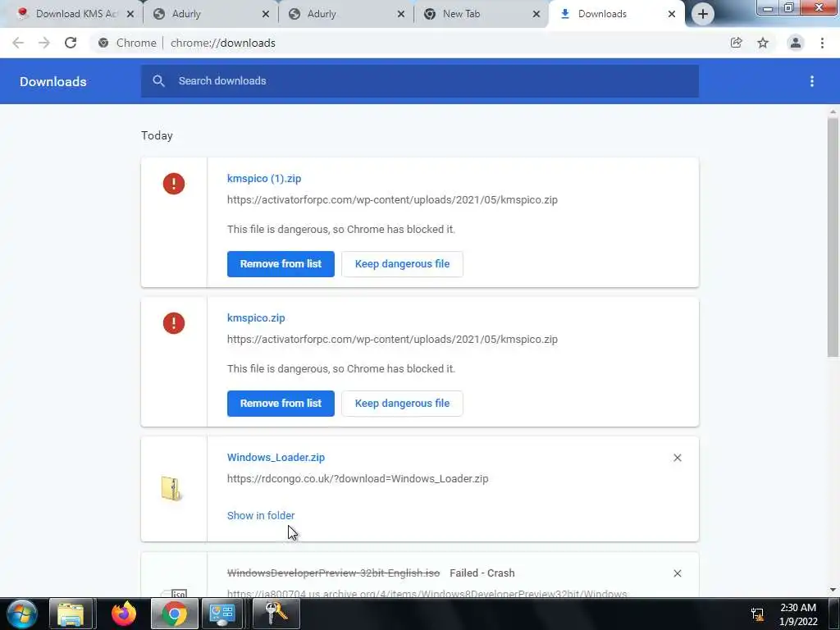This screenshot has height=630, width=840.
Task: Close the Download KMS tab
Action: [130, 15]
